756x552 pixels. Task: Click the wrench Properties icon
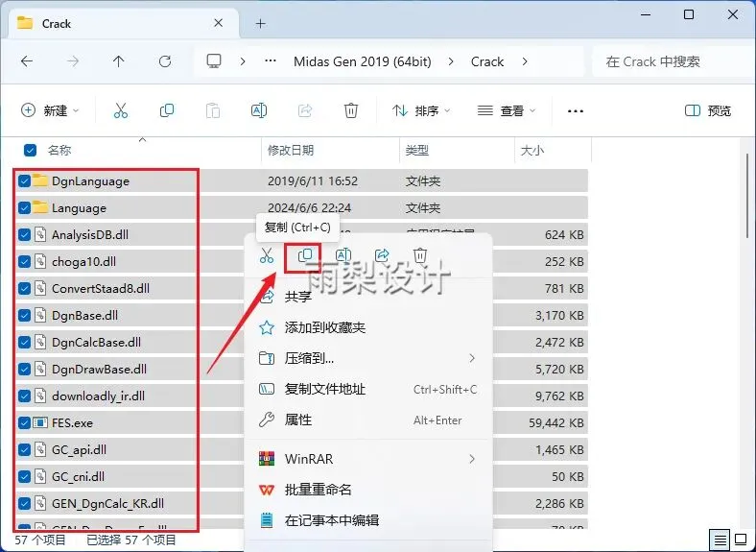(267, 420)
